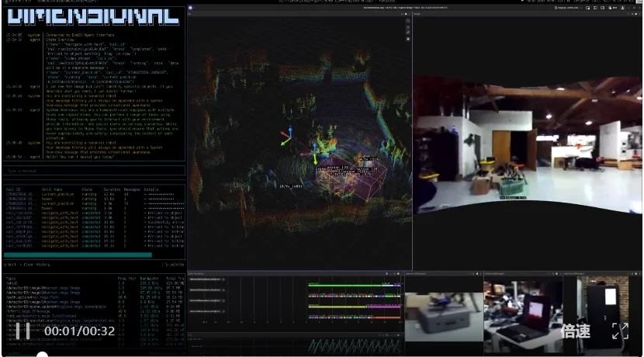This screenshot has width=644, height=357.
Task: Focus the "Type a message" input field
Action: pos(93,170)
